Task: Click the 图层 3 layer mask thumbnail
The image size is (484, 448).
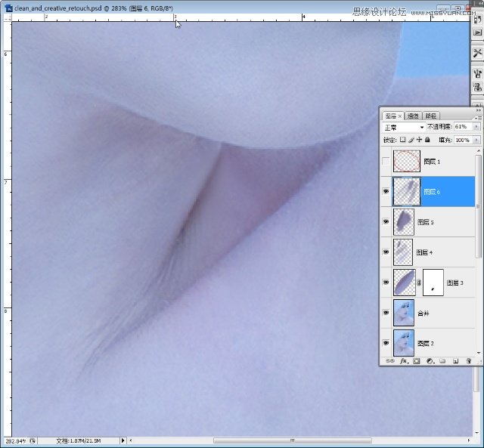Action: [x=433, y=283]
